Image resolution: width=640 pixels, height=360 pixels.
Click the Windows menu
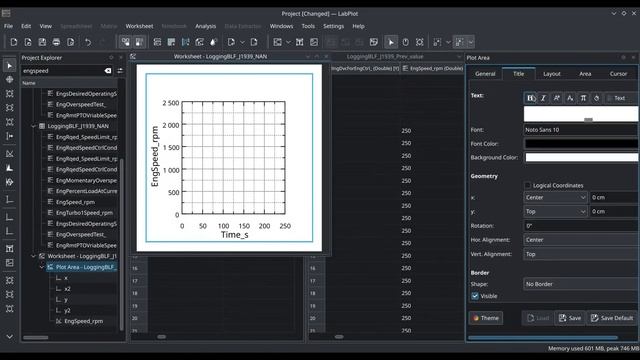(281, 26)
